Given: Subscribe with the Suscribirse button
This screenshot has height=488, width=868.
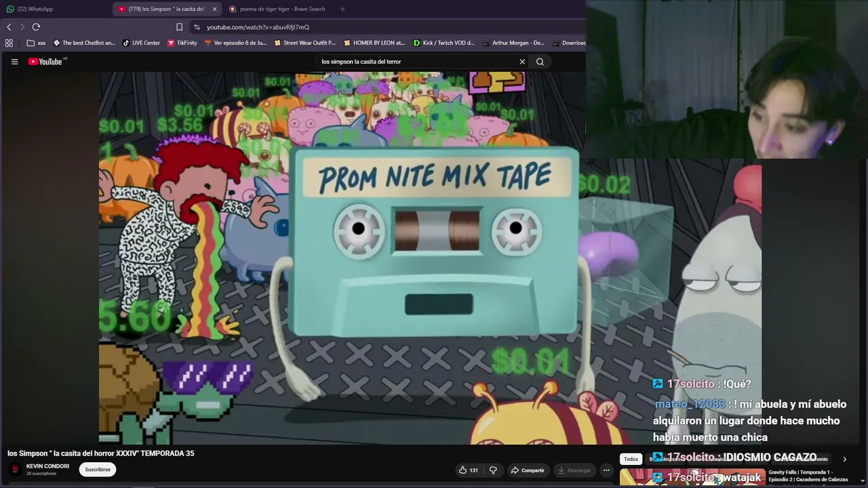Looking at the screenshot, I should tap(98, 469).
